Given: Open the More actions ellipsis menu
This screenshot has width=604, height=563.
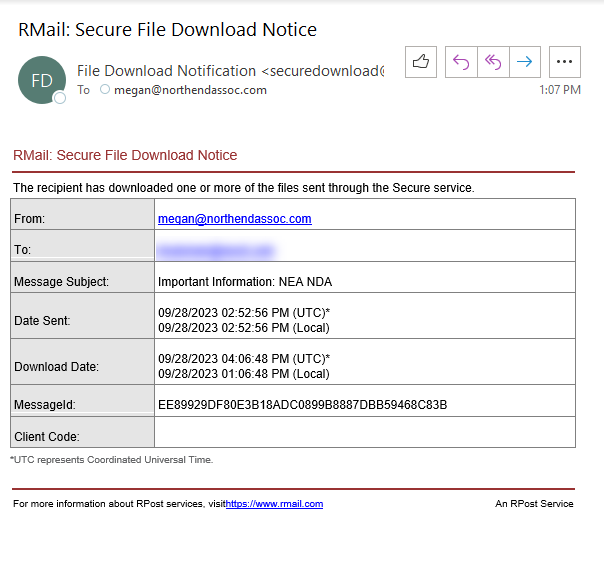Looking at the screenshot, I should click(x=564, y=62).
